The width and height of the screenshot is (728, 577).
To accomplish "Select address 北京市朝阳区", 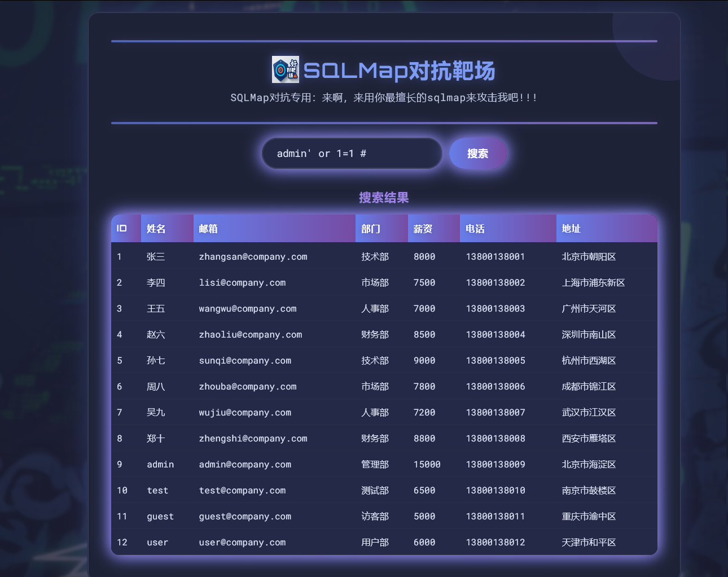I will pos(589,257).
